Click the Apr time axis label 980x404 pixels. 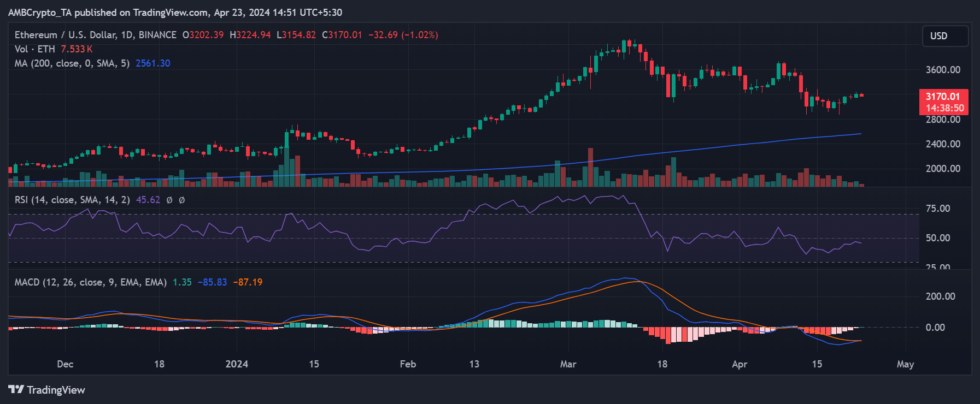[740, 364]
